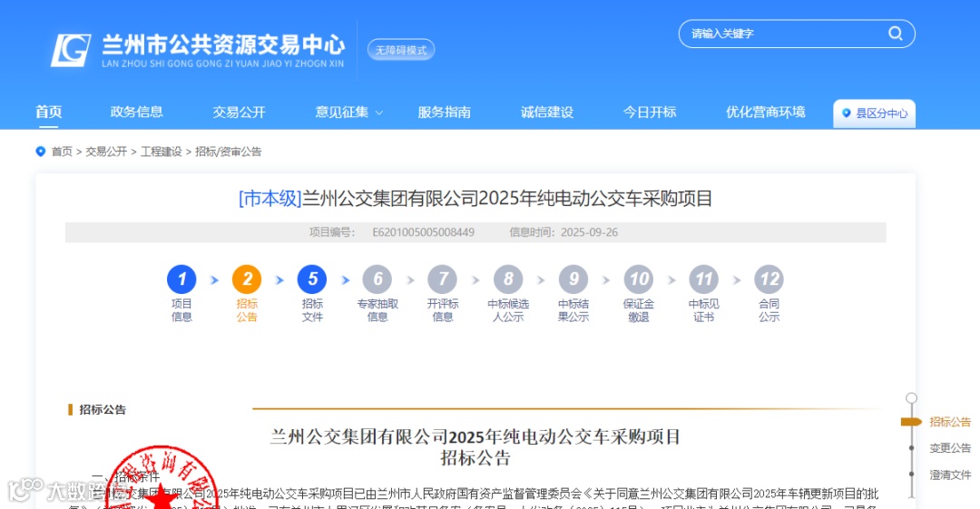This screenshot has width=980, height=509.
Task: Open step 12 合同公示
Action: click(769, 293)
